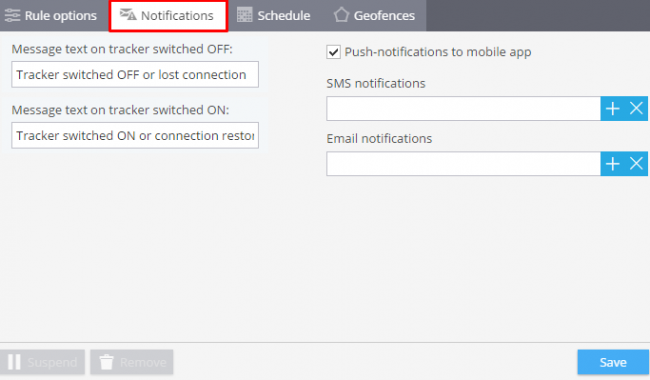Add a new SMS notification number
The width and height of the screenshot is (650, 380).
coord(612,109)
